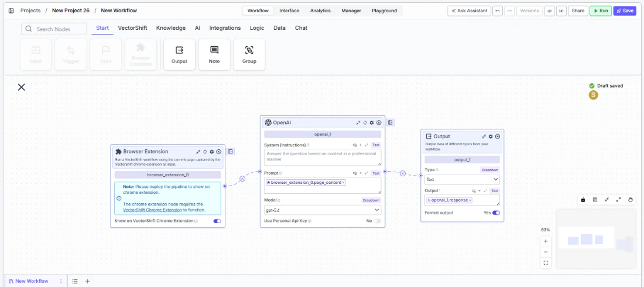Toggle Show on VectorShift Chrome Extension
Viewport: 644px width, 287px height.
point(217,221)
